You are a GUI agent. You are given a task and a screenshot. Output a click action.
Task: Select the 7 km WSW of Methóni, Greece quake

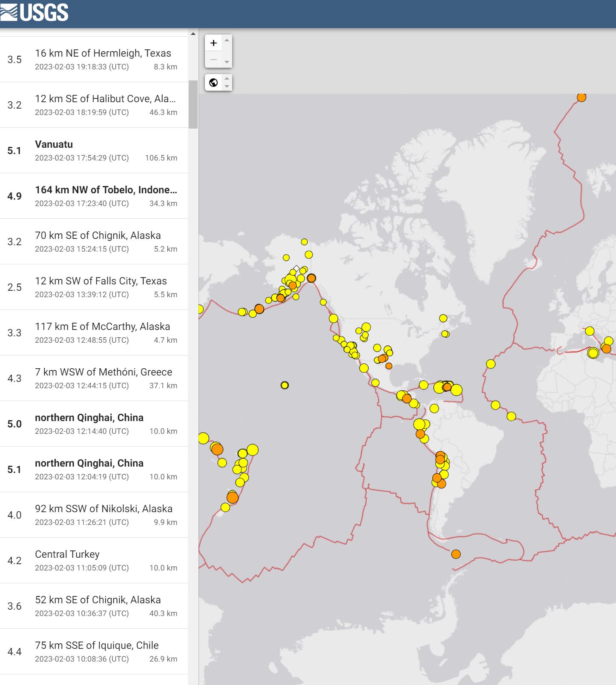point(94,378)
